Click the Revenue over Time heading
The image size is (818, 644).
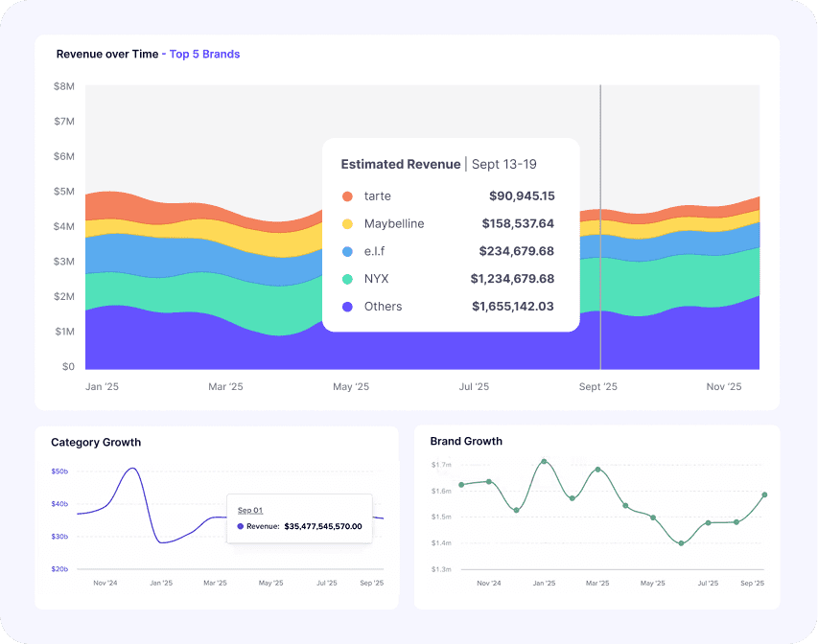[x=106, y=55]
